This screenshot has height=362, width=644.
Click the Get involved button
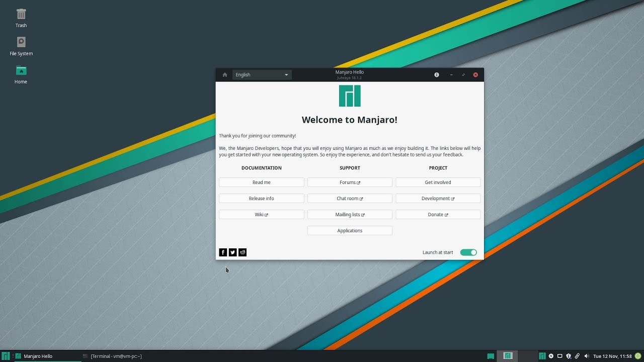tap(438, 183)
